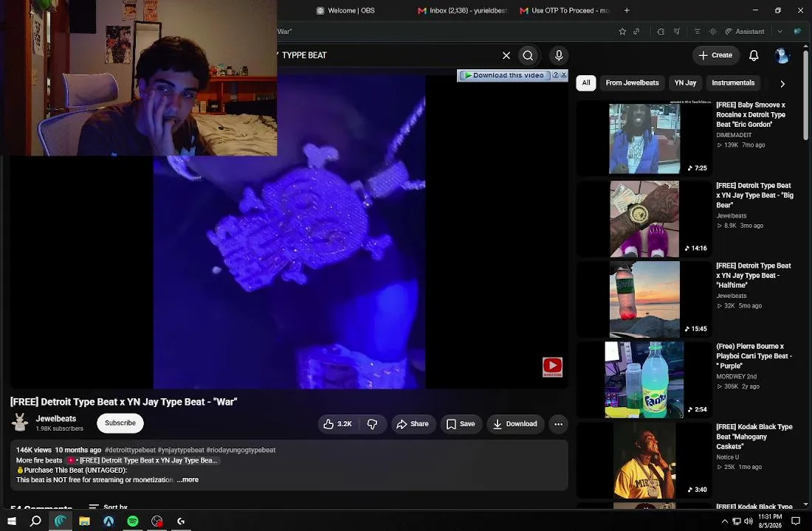Like the video showing 3.2K likes

(337, 424)
